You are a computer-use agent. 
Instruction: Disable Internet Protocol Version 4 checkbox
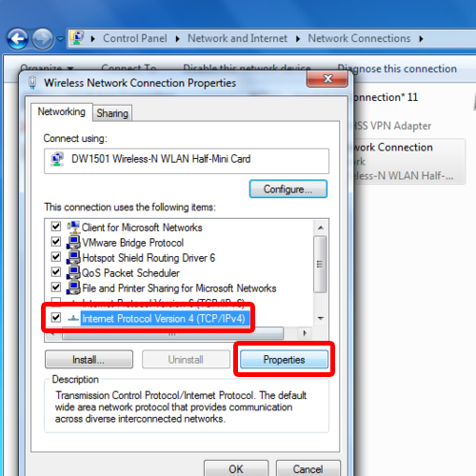point(56,317)
